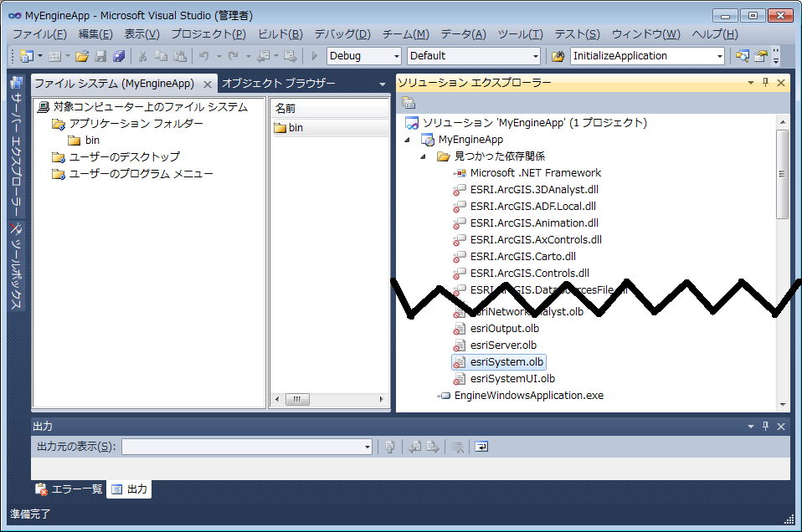Viewport: 802px width, 532px height.
Task: Open the Solution Explorer window position menu
Action: click(751, 82)
